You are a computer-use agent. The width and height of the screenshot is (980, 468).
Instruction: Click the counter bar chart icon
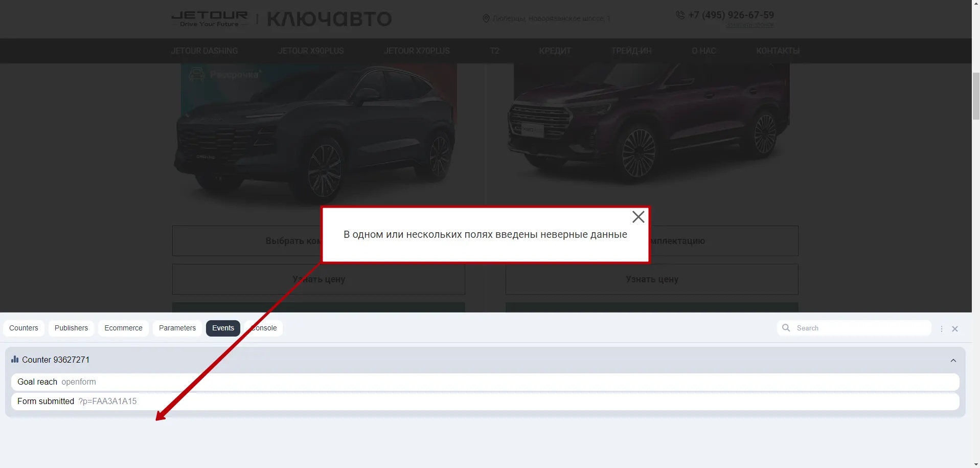click(15, 360)
